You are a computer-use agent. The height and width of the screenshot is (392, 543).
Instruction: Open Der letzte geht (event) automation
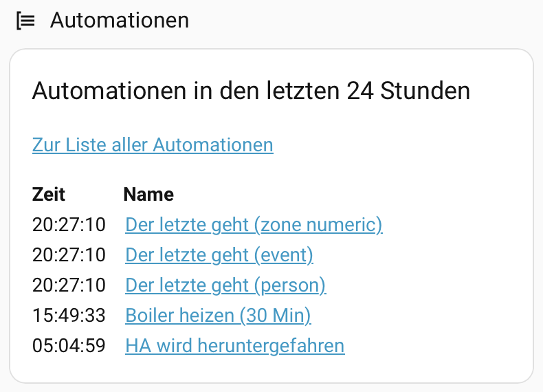(x=219, y=255)
